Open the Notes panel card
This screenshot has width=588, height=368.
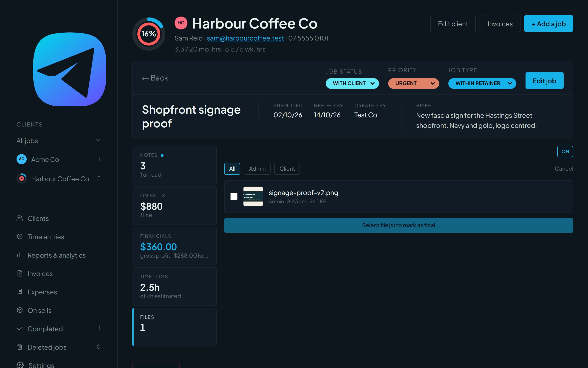click(x=175, y=165)
